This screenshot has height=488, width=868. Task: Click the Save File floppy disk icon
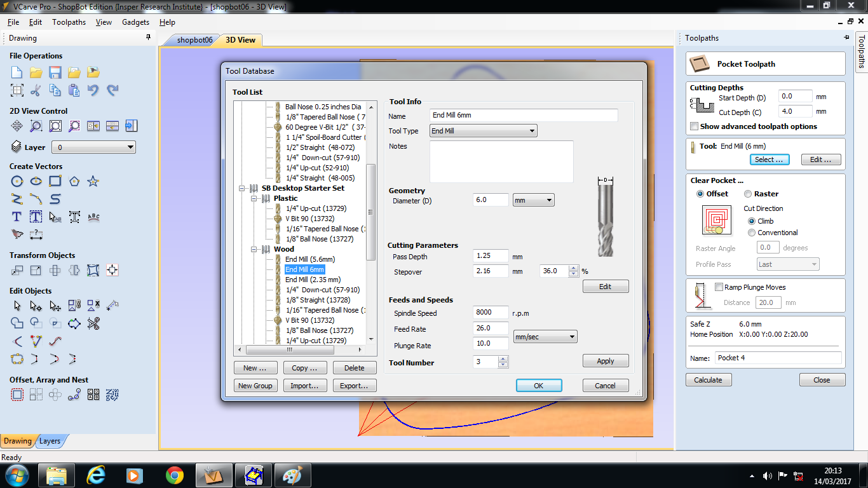[55, 72]
